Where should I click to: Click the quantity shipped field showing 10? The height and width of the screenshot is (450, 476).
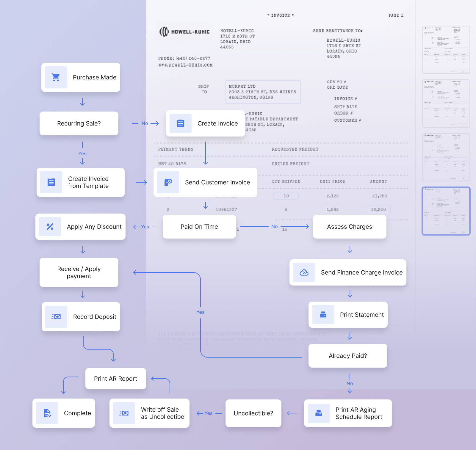pyautogui.click(x=286, y=196)
